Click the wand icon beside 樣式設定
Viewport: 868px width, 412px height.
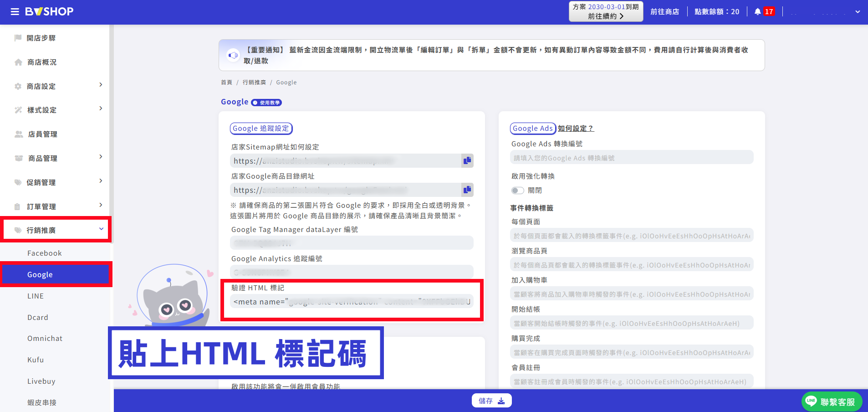[18, 110]
